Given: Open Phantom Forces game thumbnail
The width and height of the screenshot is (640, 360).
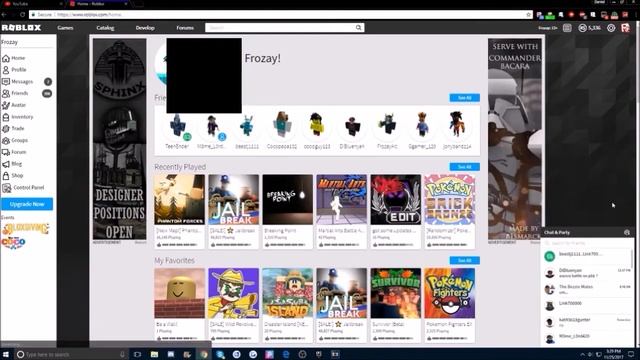Looking at the screenshot, I should click(x=180, y=200).
